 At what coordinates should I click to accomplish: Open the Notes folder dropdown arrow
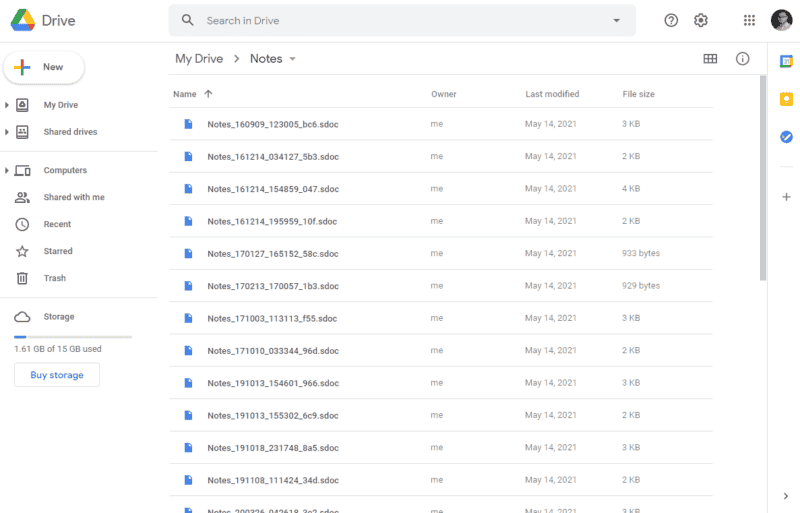click(292, 59)
